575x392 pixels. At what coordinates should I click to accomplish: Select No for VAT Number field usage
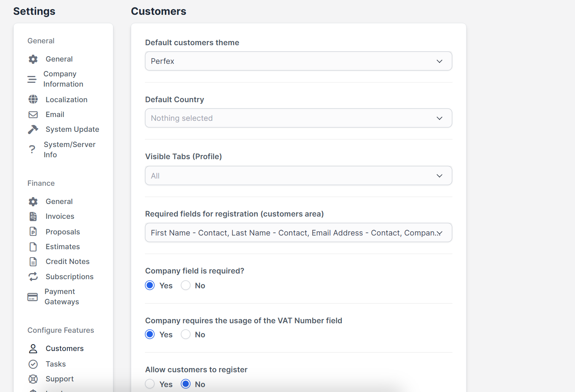pyautogui.click(x=186, y=334)
